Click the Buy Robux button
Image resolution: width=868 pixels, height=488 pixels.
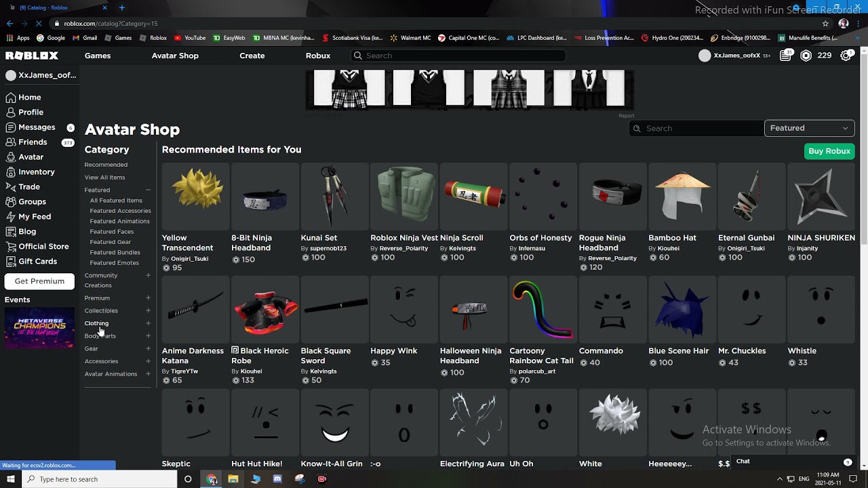[x=829, y=151]
